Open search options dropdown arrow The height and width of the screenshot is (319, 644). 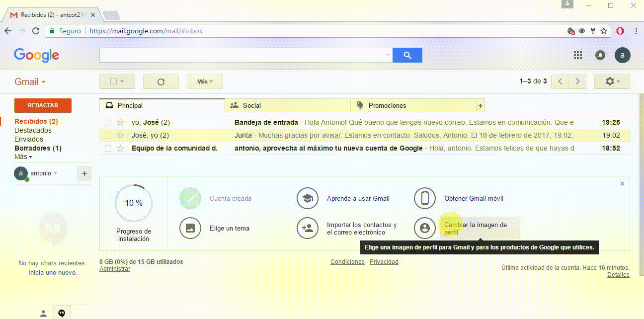tap(388, 55)
